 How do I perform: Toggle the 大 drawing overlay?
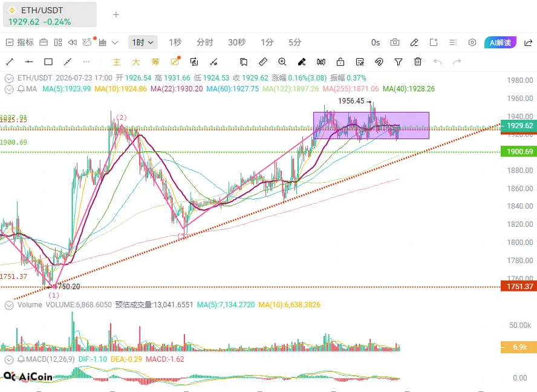click(x=135, y=62)
